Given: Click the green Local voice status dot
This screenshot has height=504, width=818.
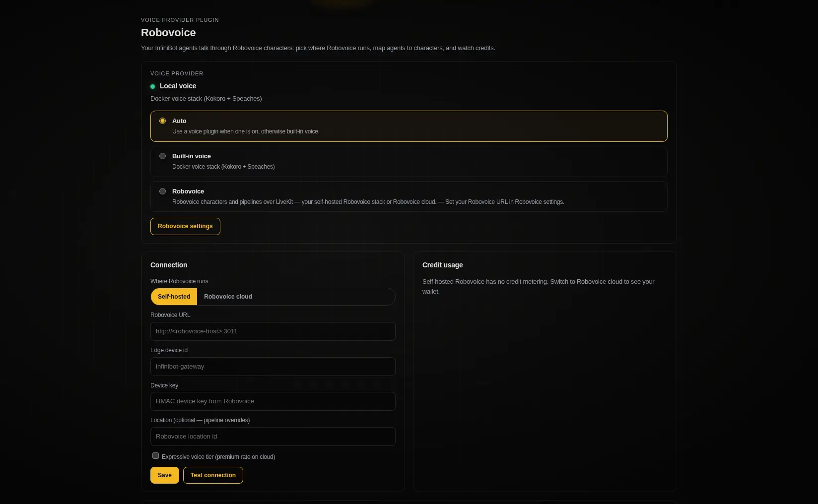Looking at the screenshot, I should pyautogui.click(x=152, y=86).
